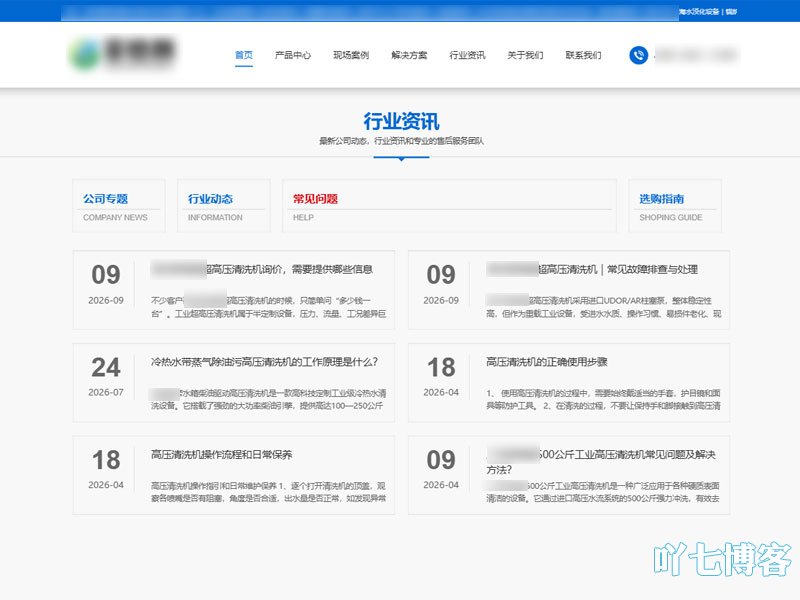
Task: Open 关于我们 page
Action: 525,55
